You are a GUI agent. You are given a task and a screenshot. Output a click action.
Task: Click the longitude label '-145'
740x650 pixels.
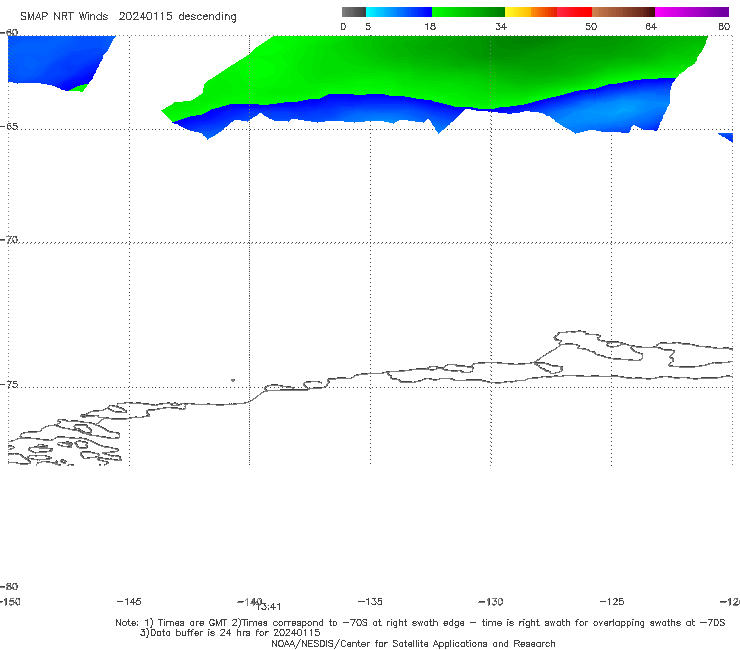129,602
